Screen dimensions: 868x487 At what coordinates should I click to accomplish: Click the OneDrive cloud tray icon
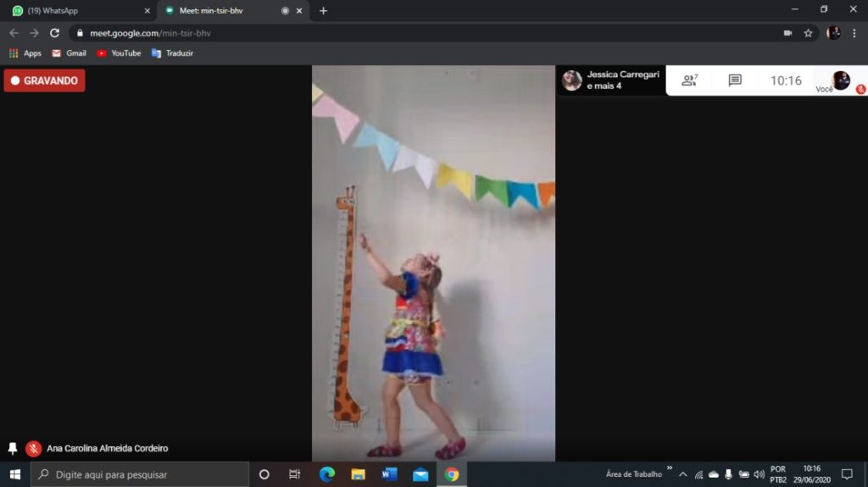(714, 474)
